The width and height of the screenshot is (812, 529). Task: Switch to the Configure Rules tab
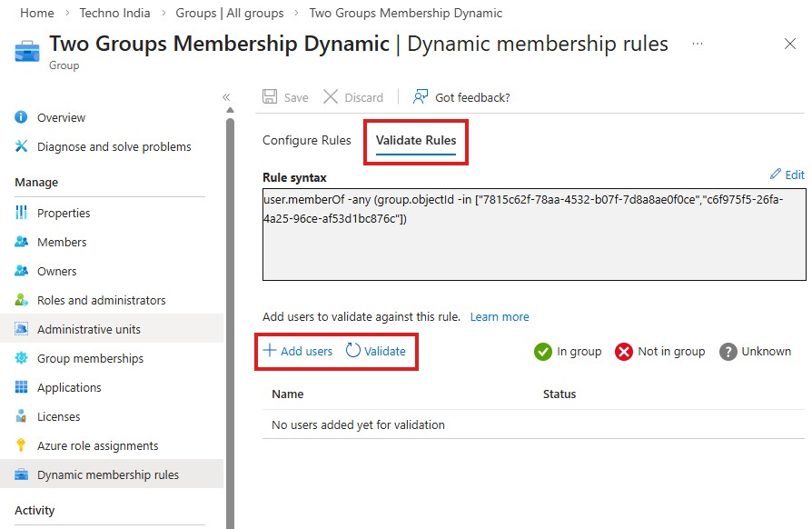coord(309,141)
